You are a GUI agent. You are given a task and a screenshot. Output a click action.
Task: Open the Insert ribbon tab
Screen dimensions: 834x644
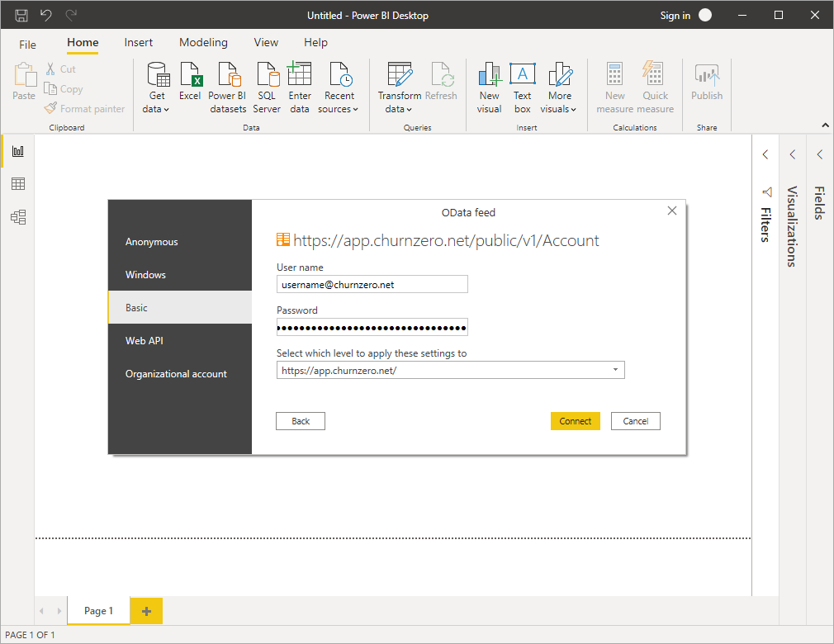138,43
